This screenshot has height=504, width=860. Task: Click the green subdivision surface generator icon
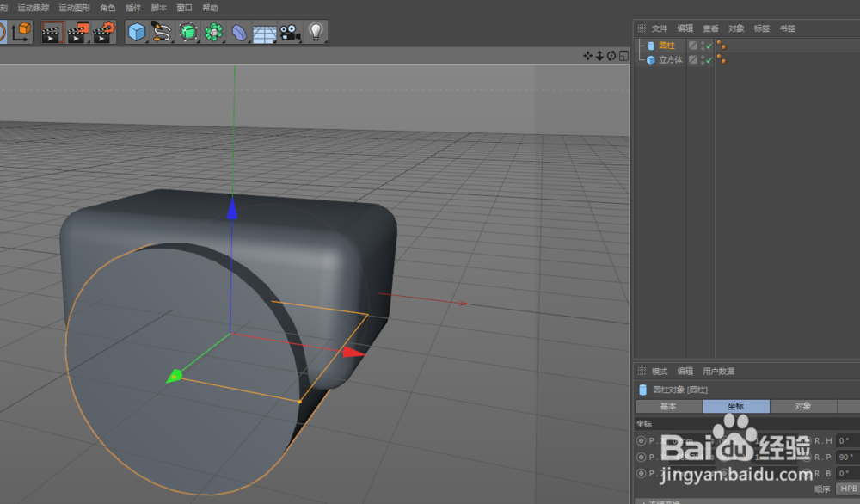coord(187,32)
